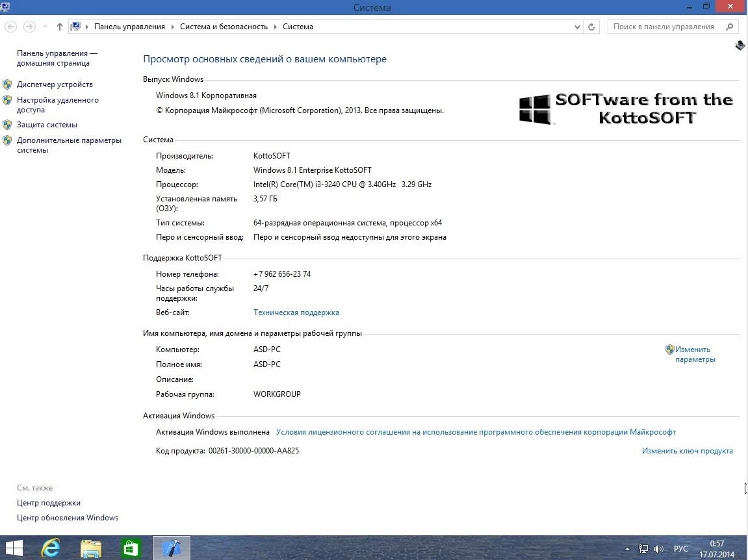Refresh the page with the refresh button
This screenshot has width=748, height=560.
pyautogui.click(x=591, y=27)
